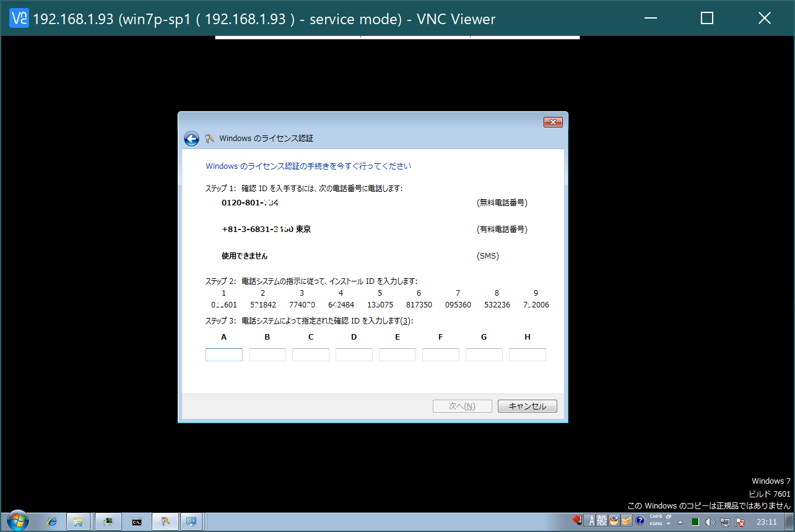
Task: Click the 使用できません SMS text
Action: coord(245,255)
